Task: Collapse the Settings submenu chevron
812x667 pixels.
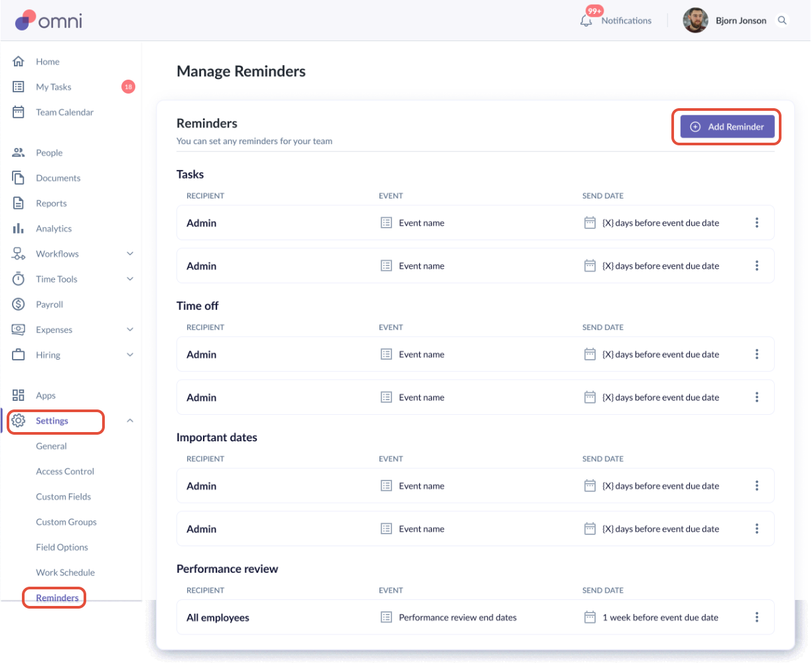Action: click(x=130, y=421)
